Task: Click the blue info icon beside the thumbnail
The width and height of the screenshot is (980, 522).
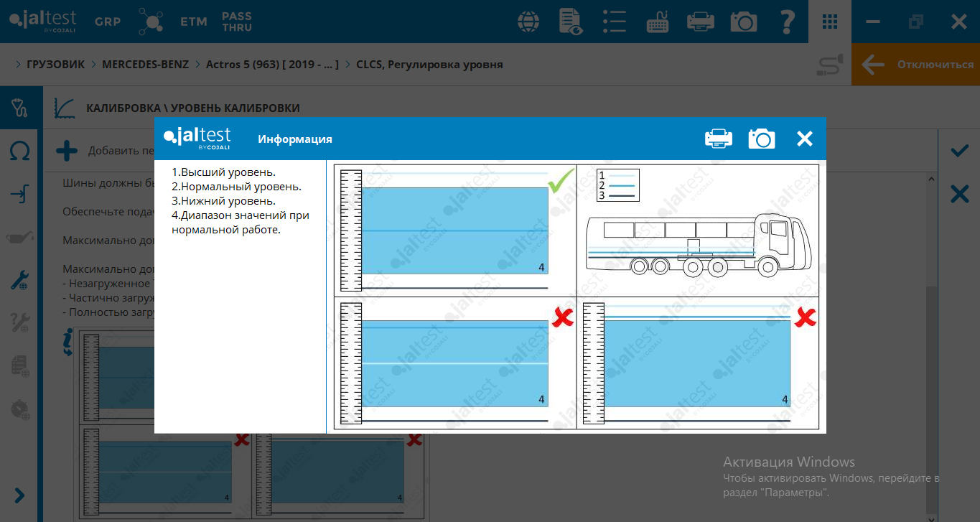Action: (x=68, y=342)
